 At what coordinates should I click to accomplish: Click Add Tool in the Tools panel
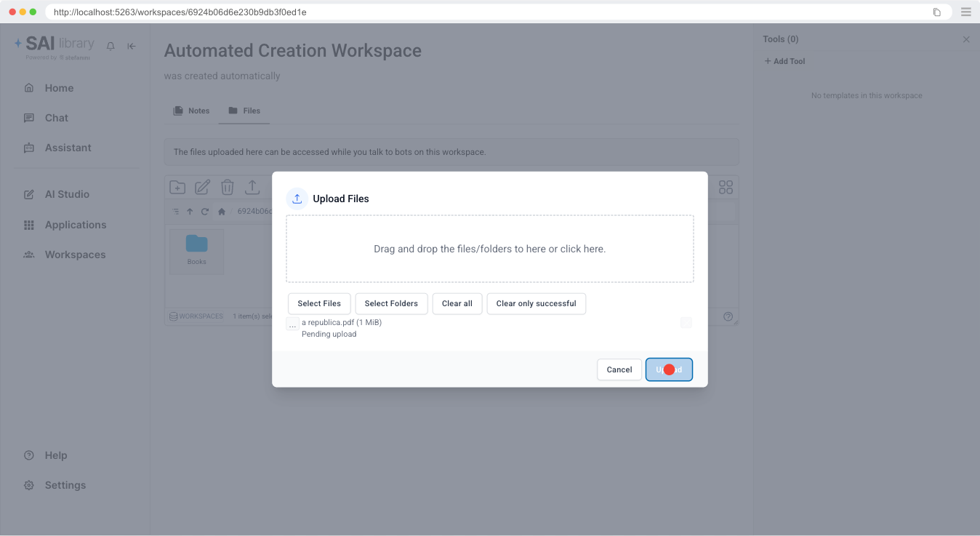pyautogui.click(x=784, y=61)
